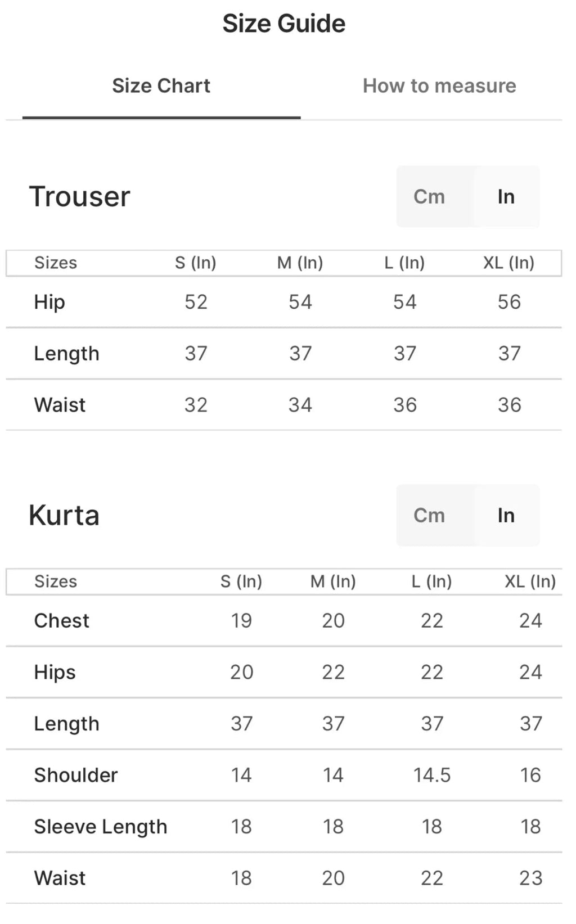Click S (In) column header in Kurta table
Viewport: 576px width, 924px height.
click(241, 582)
